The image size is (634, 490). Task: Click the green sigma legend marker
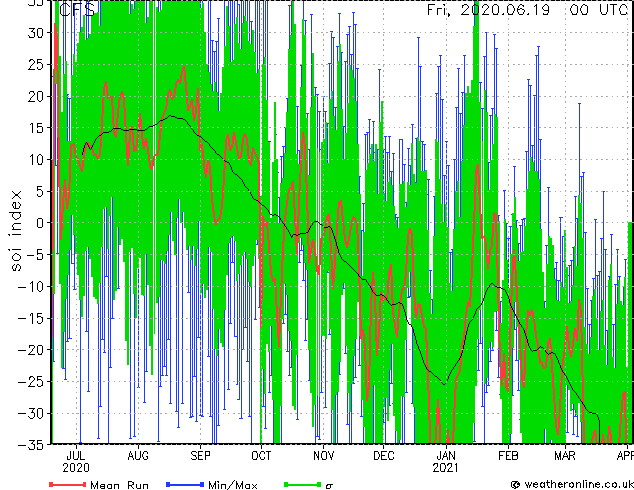[x=303, y=484]
